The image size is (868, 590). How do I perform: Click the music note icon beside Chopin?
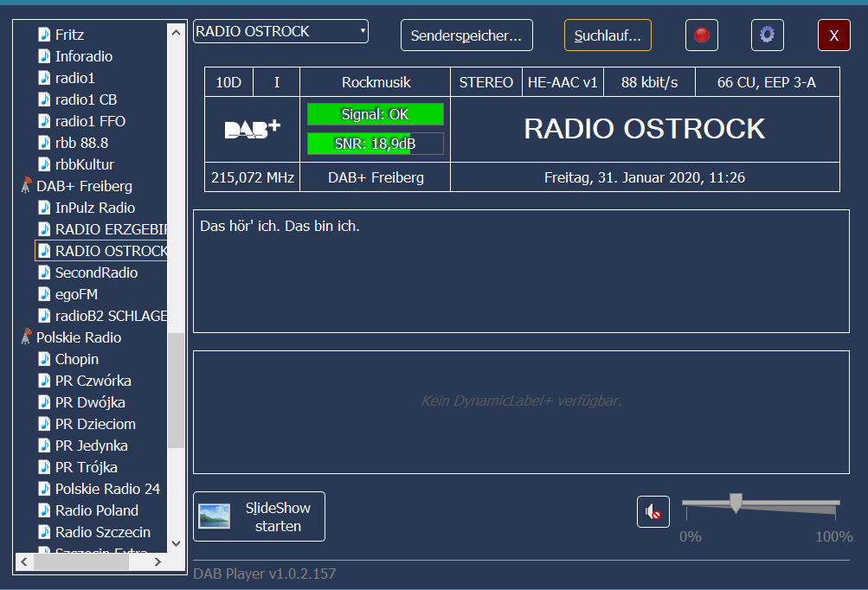(x=44, y=359)
